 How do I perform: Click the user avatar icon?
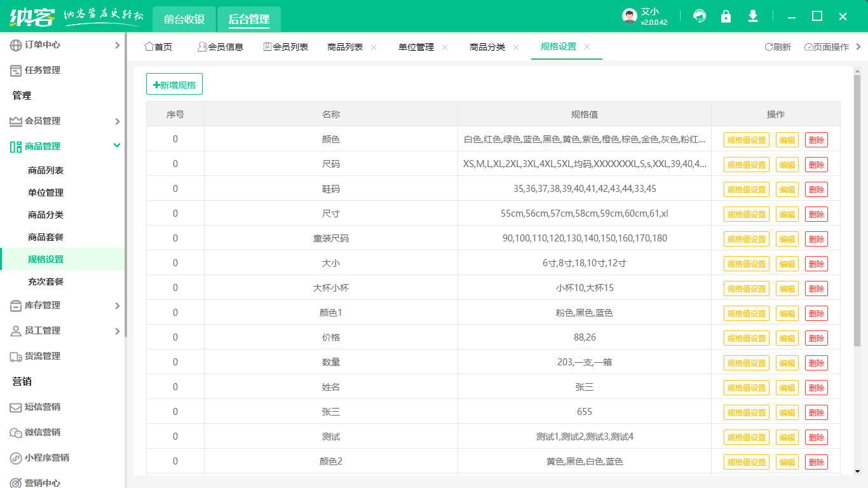[629, 17]
